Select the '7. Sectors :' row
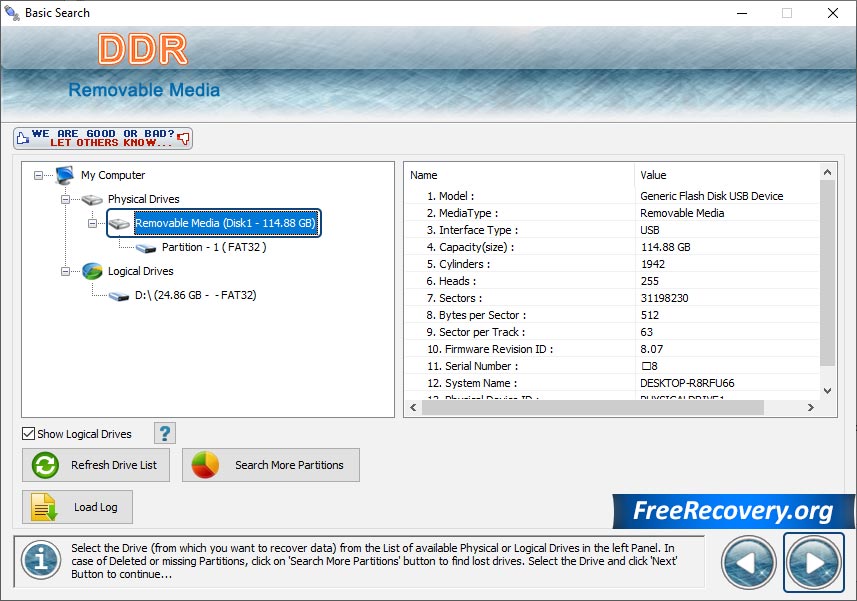 coord(612,298)
